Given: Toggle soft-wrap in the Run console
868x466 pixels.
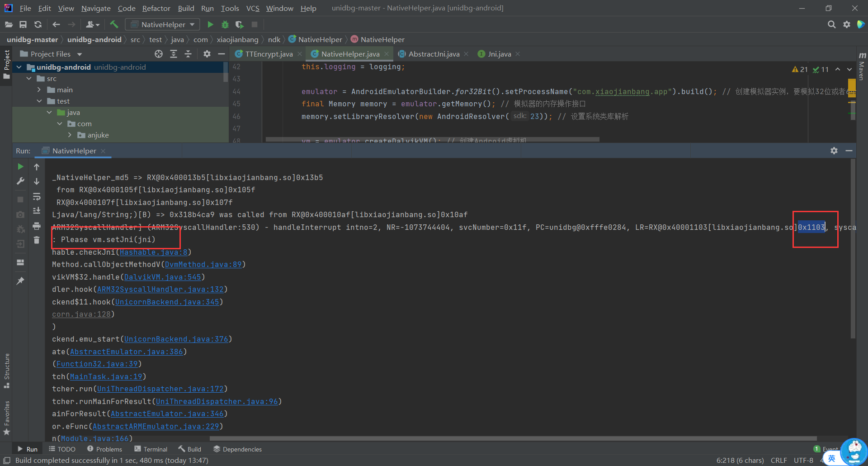Looking at the screenshot, I should tap(37, 197).
